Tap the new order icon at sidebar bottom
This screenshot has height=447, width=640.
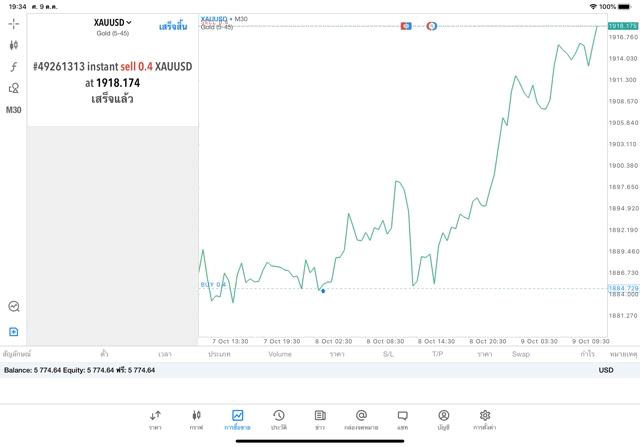(14, 331)
